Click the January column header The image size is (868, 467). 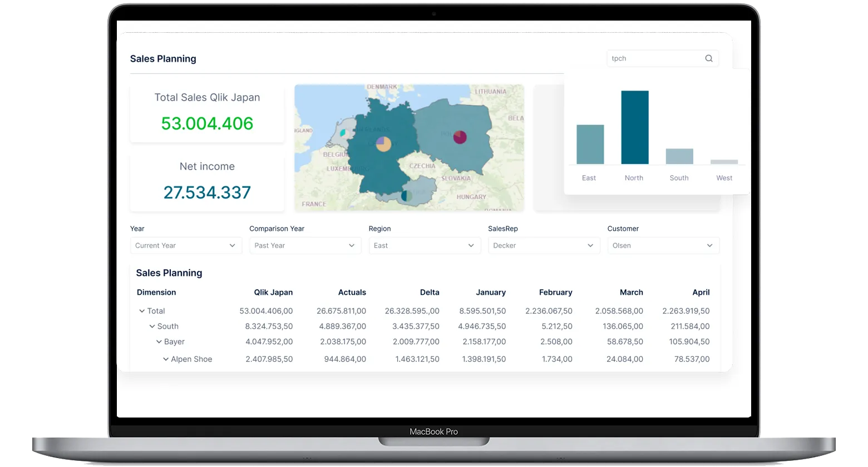pos(491,292)
